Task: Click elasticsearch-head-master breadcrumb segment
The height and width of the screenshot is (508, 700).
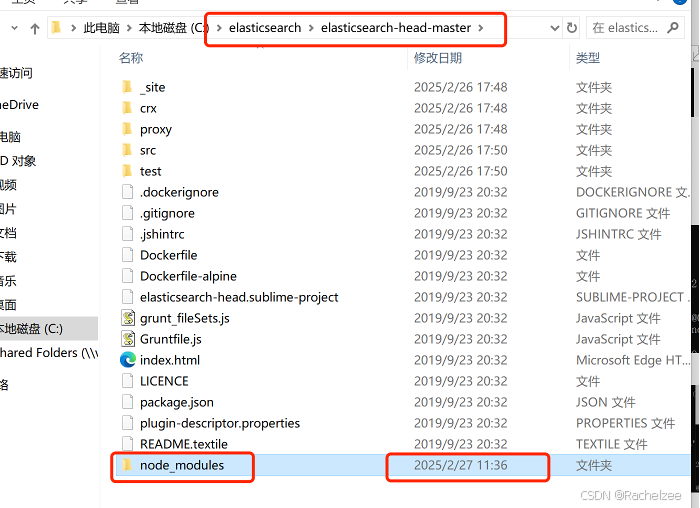Action: pos(396,28)
